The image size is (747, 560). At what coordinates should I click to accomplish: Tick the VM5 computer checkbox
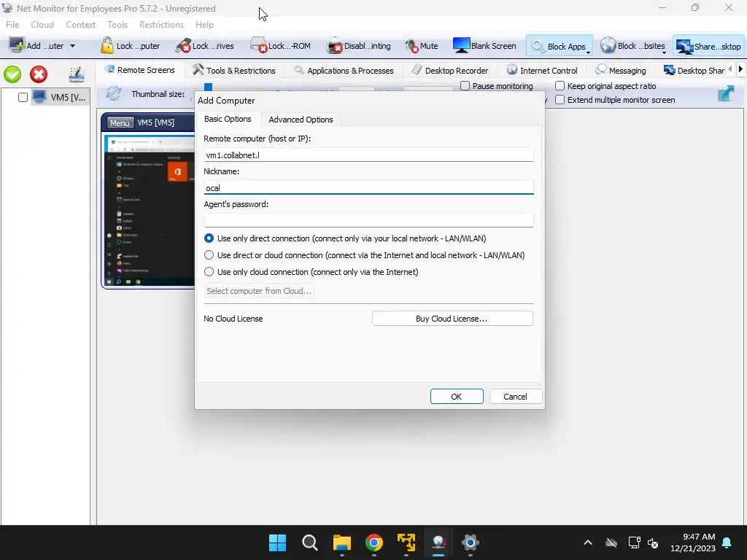(23, 97)
